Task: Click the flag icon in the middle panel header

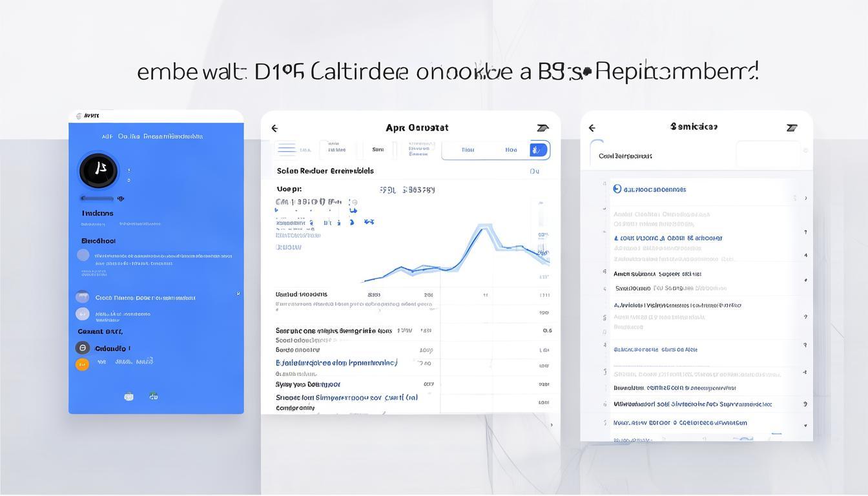Action: [542, 128]
